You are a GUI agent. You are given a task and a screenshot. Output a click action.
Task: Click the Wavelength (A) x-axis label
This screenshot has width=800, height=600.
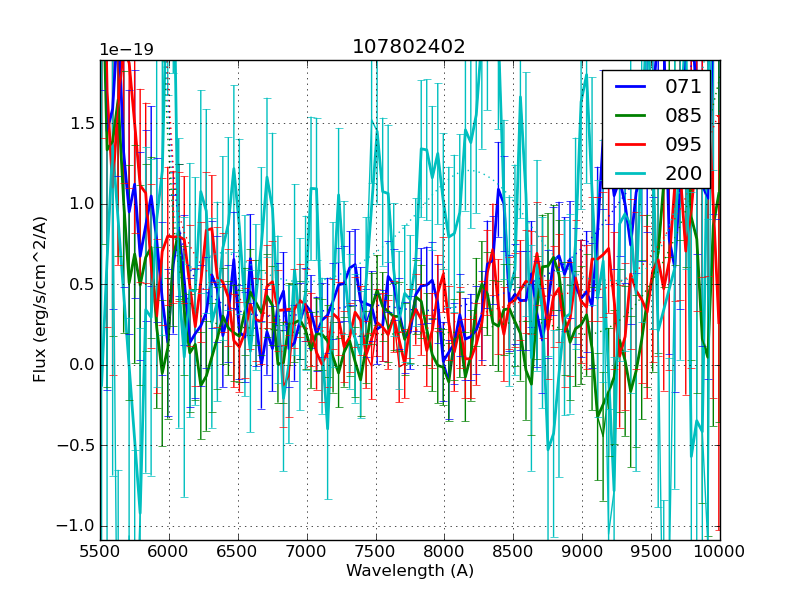[x=410, y=571]
